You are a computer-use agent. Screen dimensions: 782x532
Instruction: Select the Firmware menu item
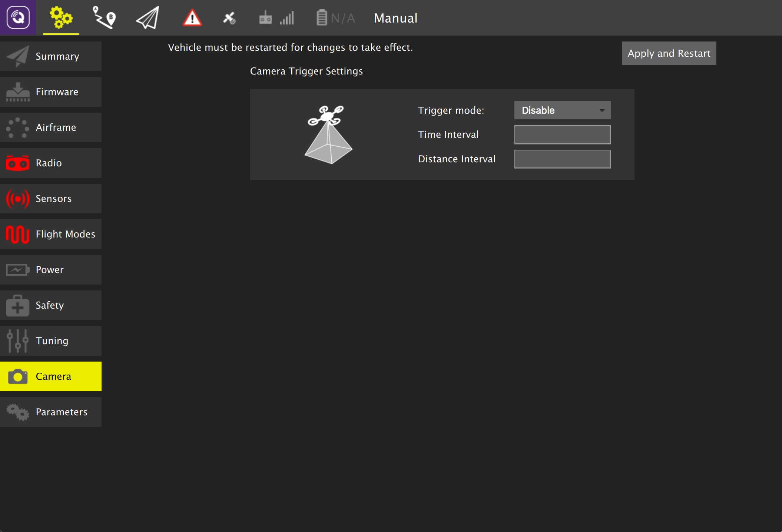point(50,92)
